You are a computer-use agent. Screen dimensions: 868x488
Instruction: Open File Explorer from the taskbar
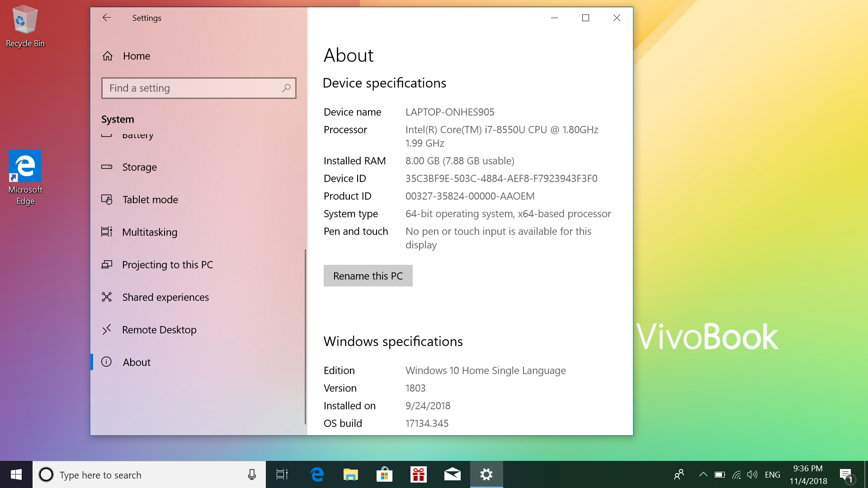point(351,474)
